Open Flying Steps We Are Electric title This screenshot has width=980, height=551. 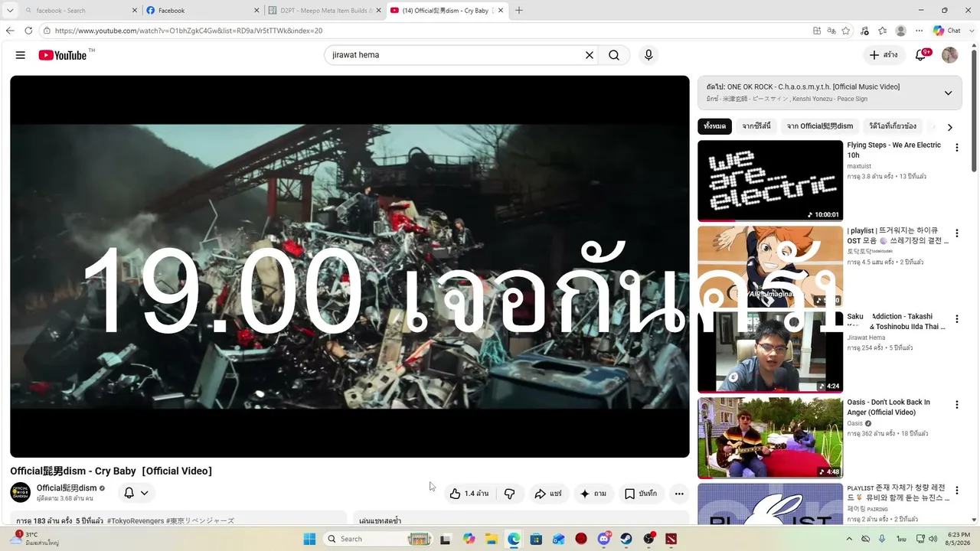coord(893,150)
